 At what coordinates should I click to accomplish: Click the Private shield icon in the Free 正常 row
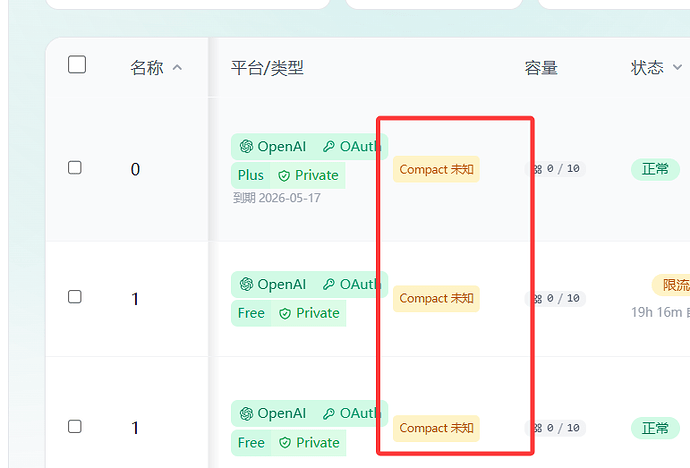tap(285, 443)
